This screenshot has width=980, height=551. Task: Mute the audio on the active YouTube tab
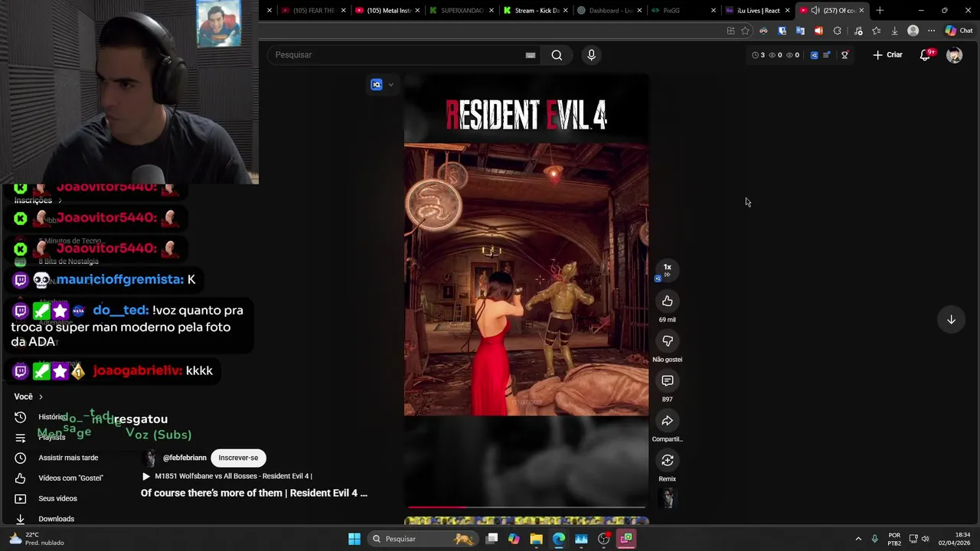(815, 11)
